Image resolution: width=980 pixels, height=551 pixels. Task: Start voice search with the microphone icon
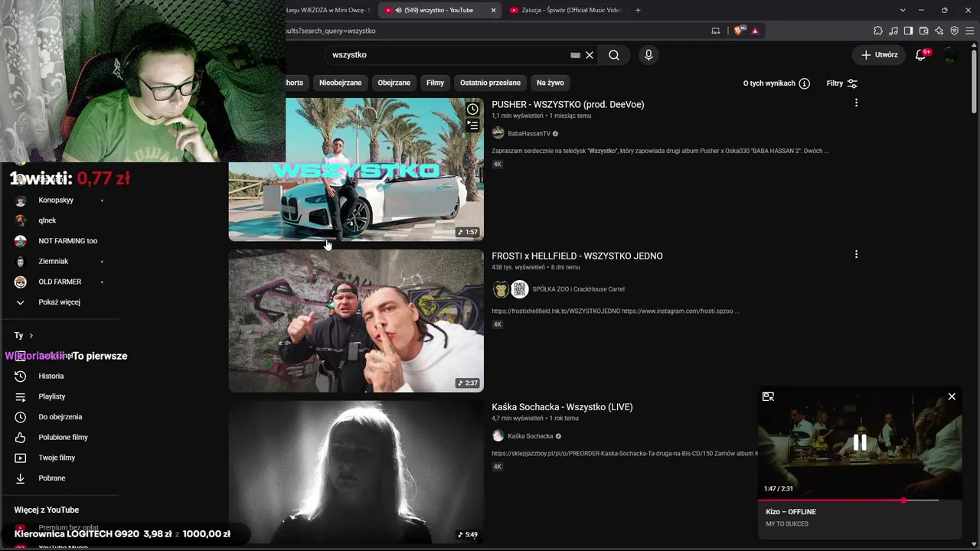pyautogui.click(x=648, y=55)
